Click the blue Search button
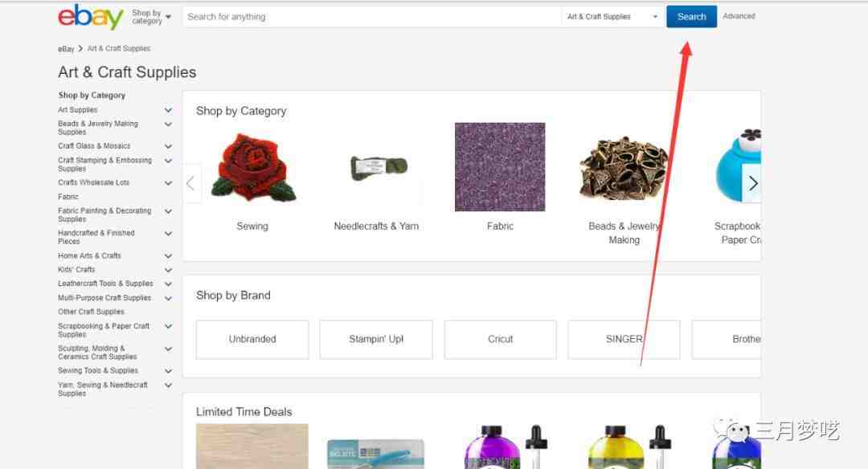 coord(691,17)
